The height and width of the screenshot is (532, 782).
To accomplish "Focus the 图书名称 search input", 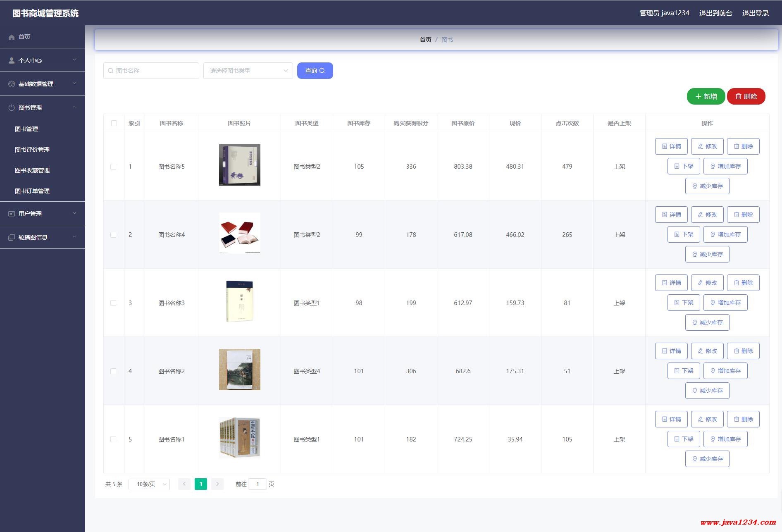I will (x=151, y=71).
